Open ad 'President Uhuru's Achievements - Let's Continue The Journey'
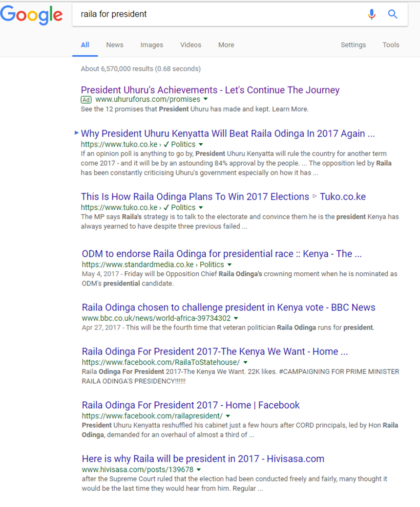The width and height of the screenshot is (420, 507). pos(210,90)
